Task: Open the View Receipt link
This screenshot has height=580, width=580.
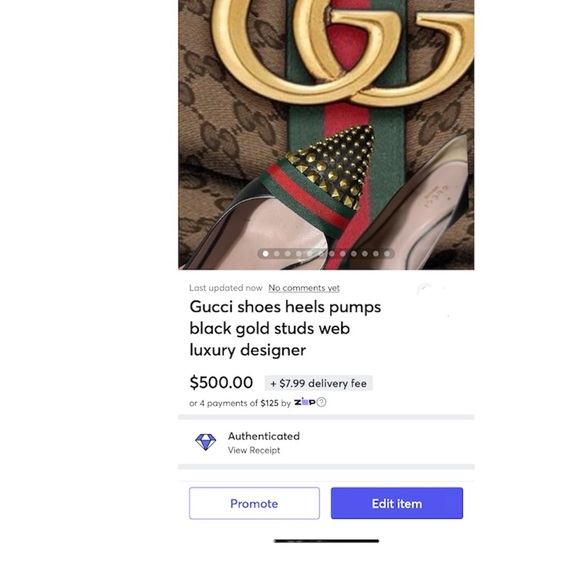Action: pos(254,450)
